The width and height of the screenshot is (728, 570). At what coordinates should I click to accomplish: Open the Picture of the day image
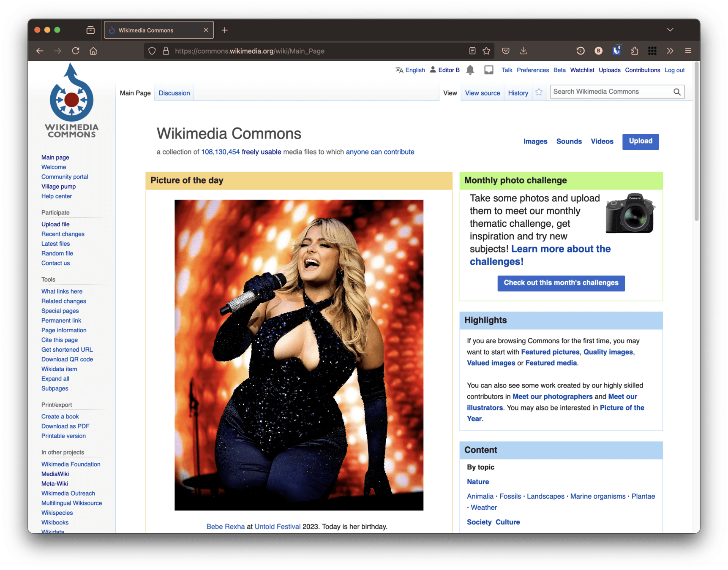click(299, 355)
